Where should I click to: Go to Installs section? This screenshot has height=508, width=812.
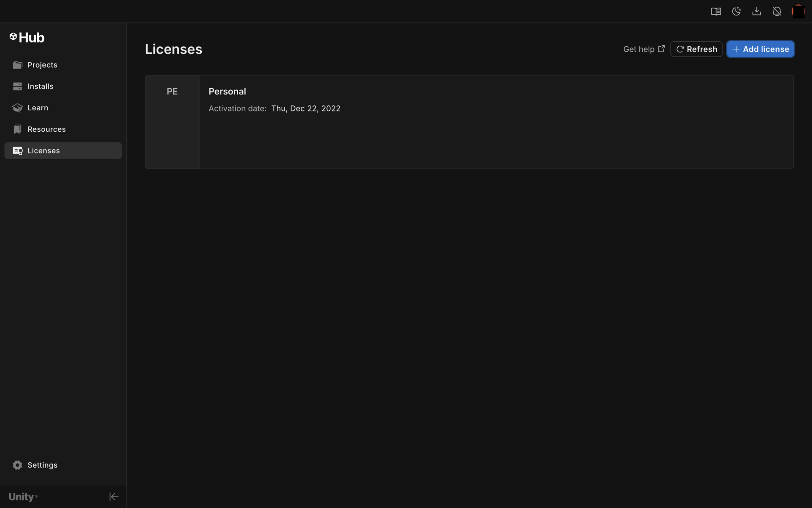pyautogui.click(x=40, y=86)
